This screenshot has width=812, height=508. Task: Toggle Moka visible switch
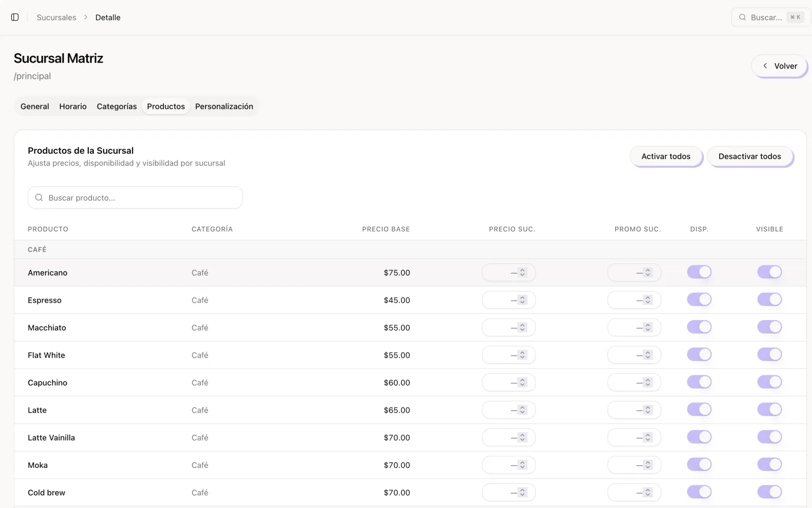point(769,464)
